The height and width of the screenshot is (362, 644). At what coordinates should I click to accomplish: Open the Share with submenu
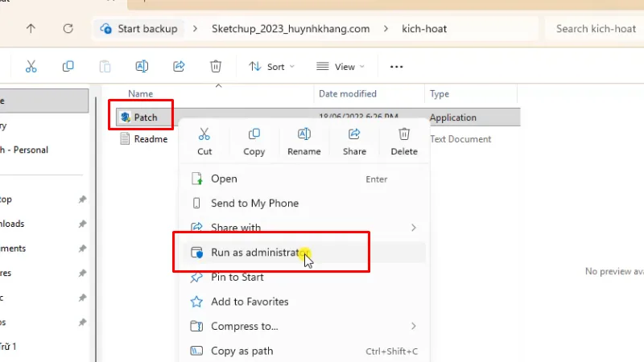tap(304, 228)
